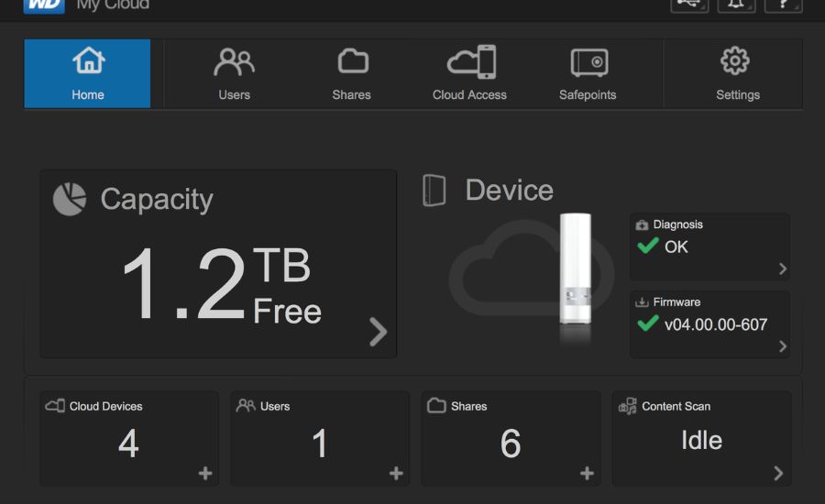Click the Device heading text
The width and height of the screenshot is (825, 504).
(x=510, y=190)
